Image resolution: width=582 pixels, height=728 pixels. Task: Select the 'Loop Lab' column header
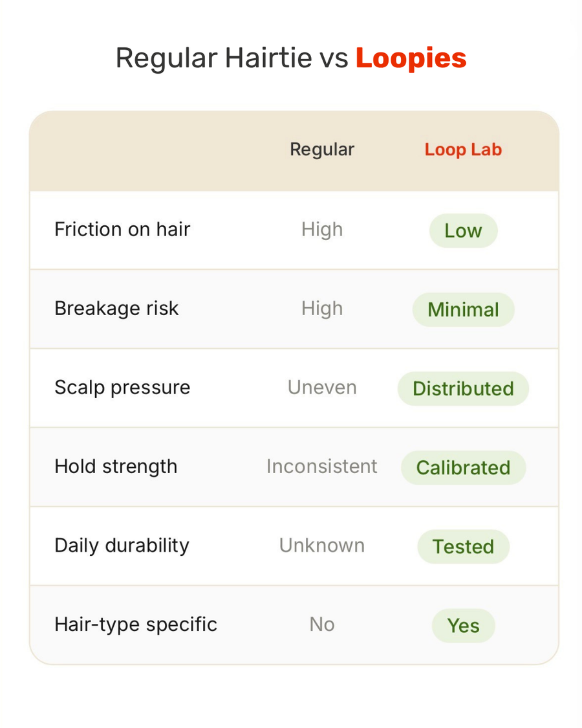[x=463, y=150]
